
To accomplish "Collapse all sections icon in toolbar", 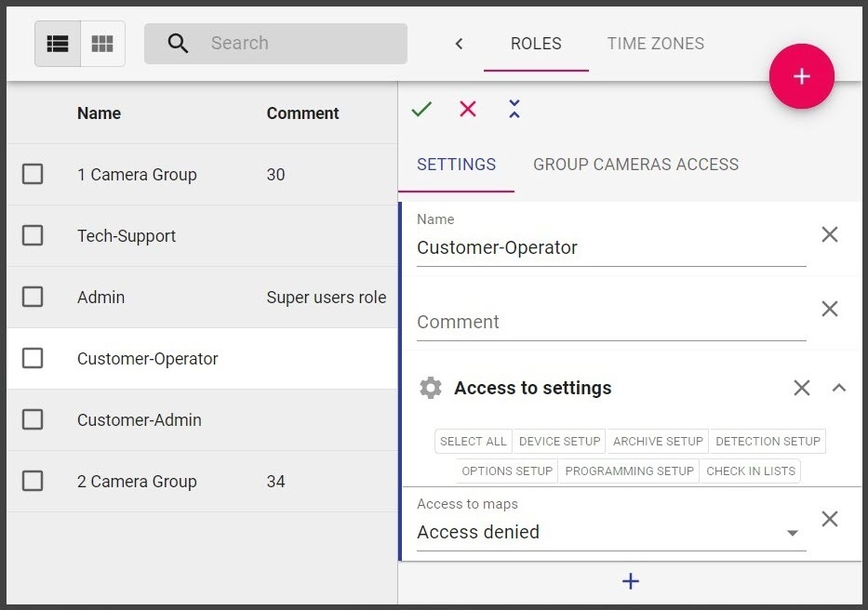I will pyautogui.click(x=514, y=110).
